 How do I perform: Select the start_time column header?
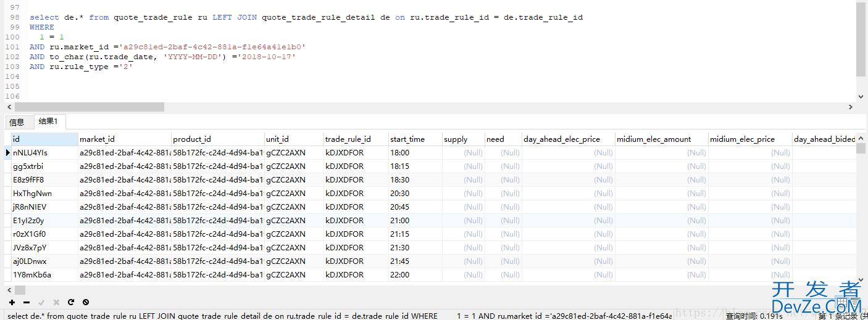(x=415, y=139)
